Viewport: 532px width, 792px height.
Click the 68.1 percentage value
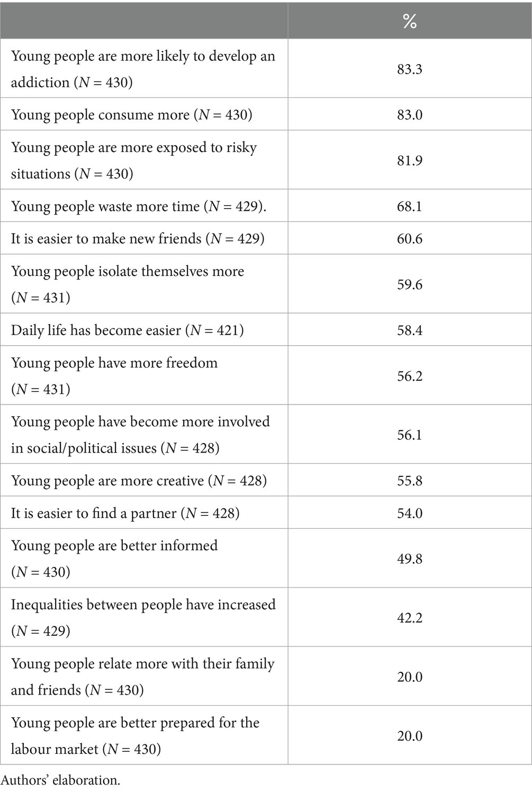click(x=409, y=206)
